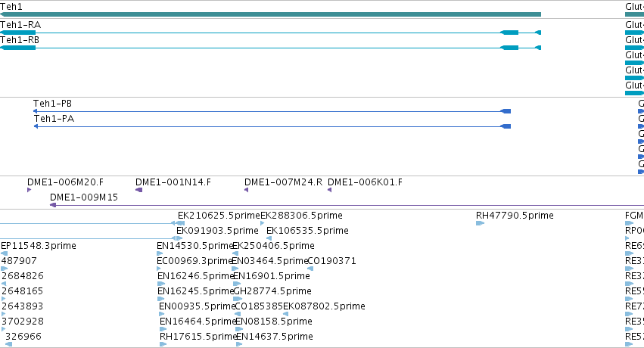Open EST RH47790.5prime

[x=515, y=216]
